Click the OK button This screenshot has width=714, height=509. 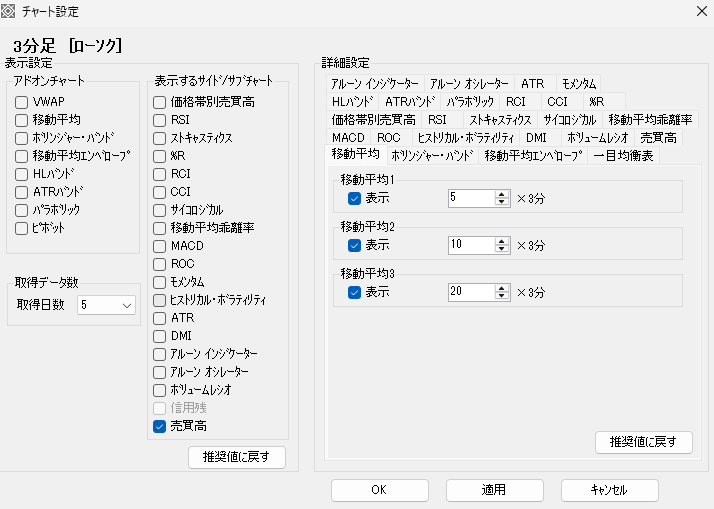(x=378, y=490)
